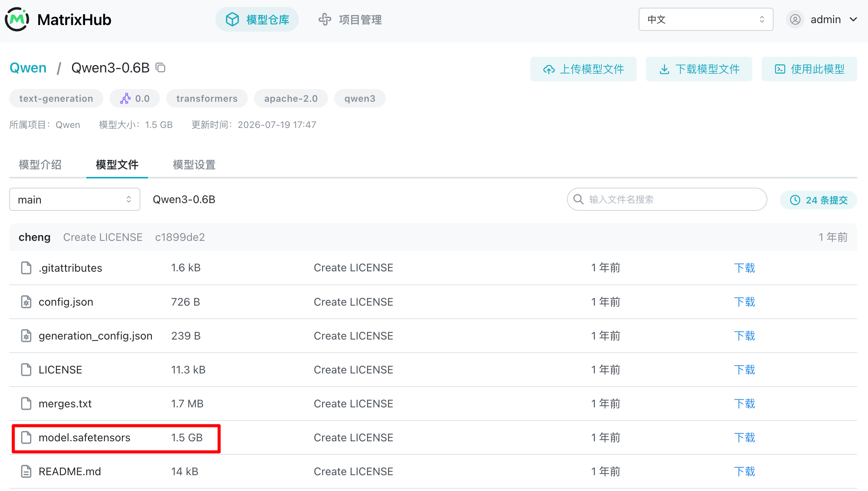The width and height of the screenshot is (868, 491).
Task: Switch to the 模型介绍 tab
Action: pyautogui.click(x=40, y=165)
